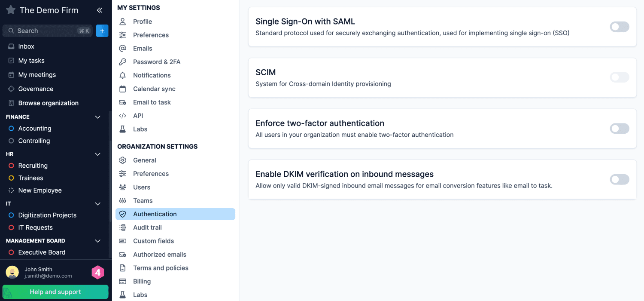Viewport: 644px width, 301px height.
Task: Open Notifications settings via bell icon
Action: pyautogui.click(x=123, y=75)
